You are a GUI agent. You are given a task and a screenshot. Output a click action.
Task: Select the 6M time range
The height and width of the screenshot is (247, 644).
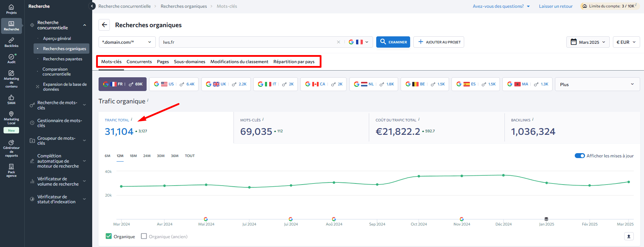[107, 156]
